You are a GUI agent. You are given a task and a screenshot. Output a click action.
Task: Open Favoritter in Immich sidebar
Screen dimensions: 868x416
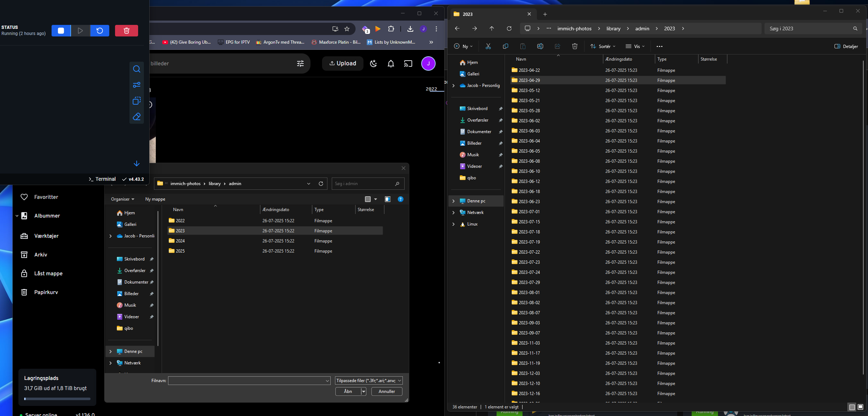(46, 197)
